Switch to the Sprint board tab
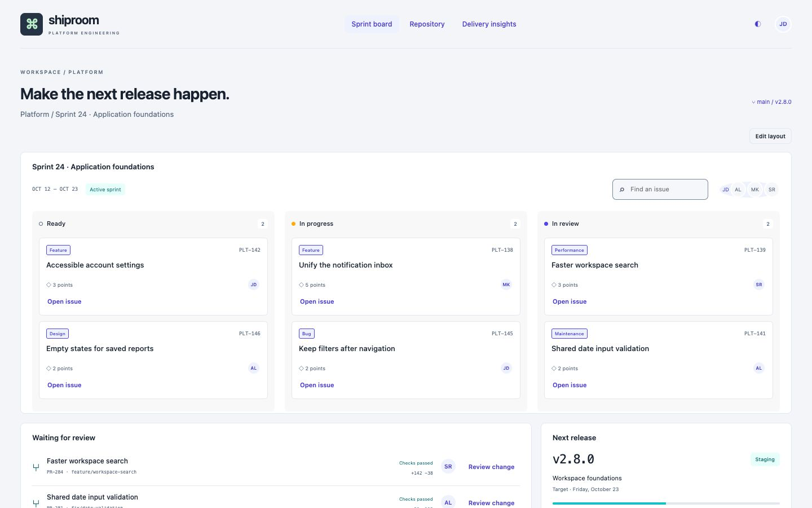 pyautogui.click(x=372, y=24)
